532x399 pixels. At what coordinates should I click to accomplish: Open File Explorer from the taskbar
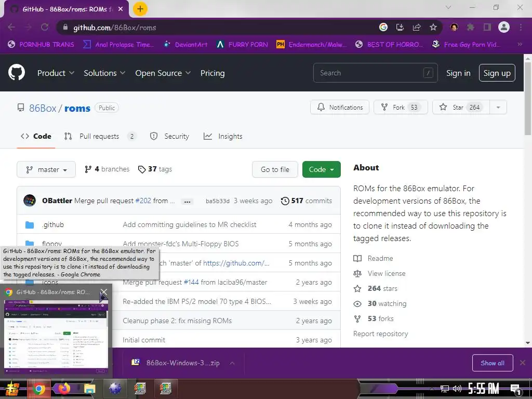click(89, 389)
